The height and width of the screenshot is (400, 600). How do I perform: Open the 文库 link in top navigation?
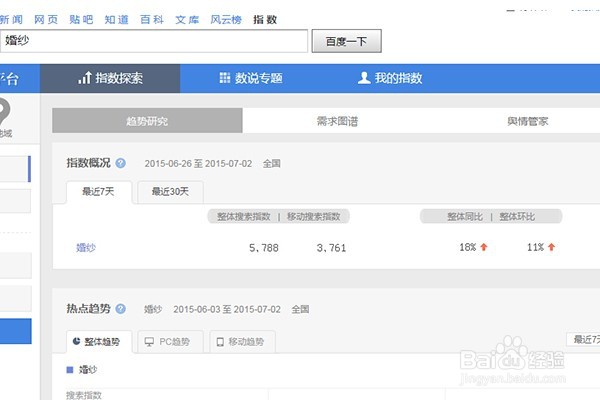[187, 20]
